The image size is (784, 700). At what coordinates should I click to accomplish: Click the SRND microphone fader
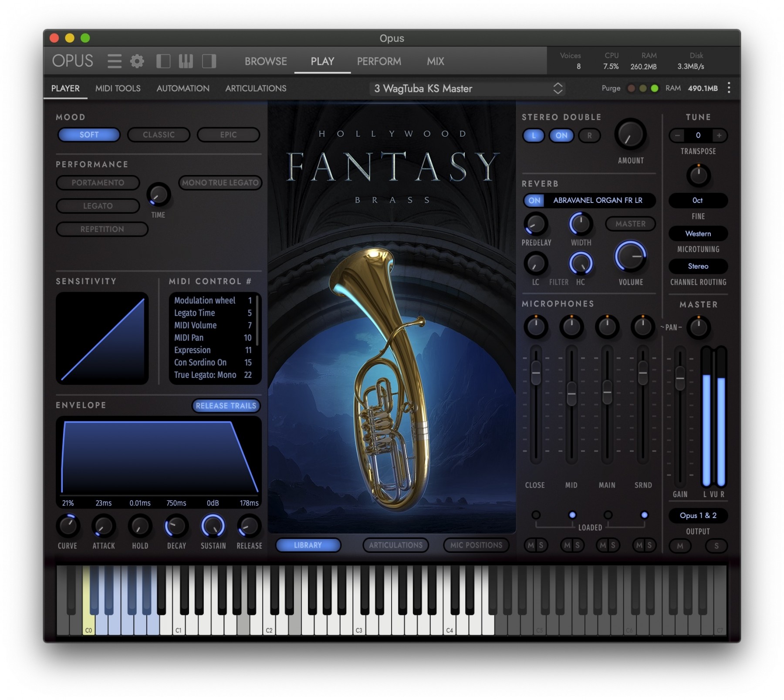(642, 373)
